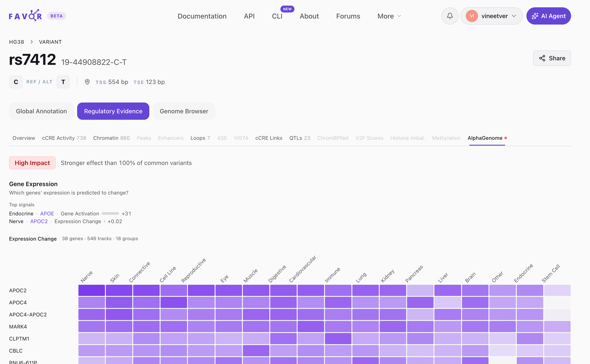Screen dimensions: 590x364
Task: Click the FAVOR logo
Action: [25, 16]
